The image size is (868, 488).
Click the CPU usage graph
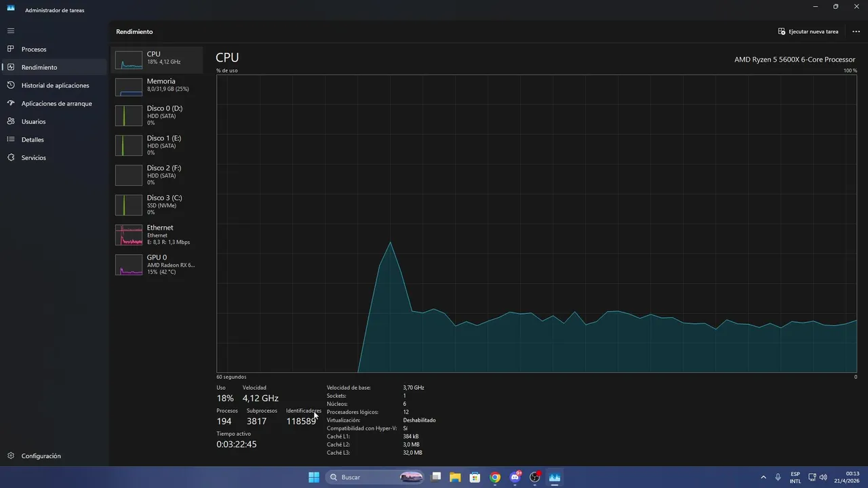tap(536, 224)
